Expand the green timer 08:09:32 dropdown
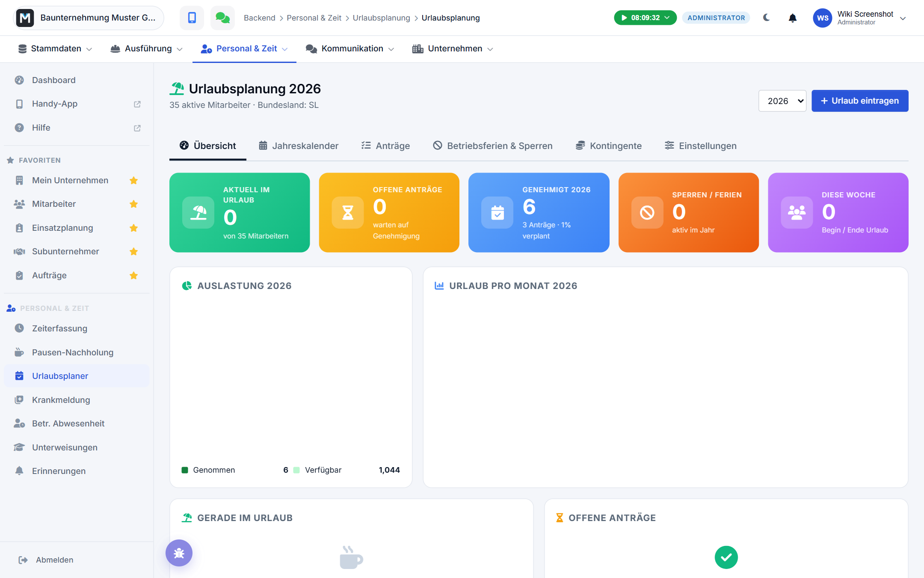This screenshot has height=578, width=924. tap(645, 18)
